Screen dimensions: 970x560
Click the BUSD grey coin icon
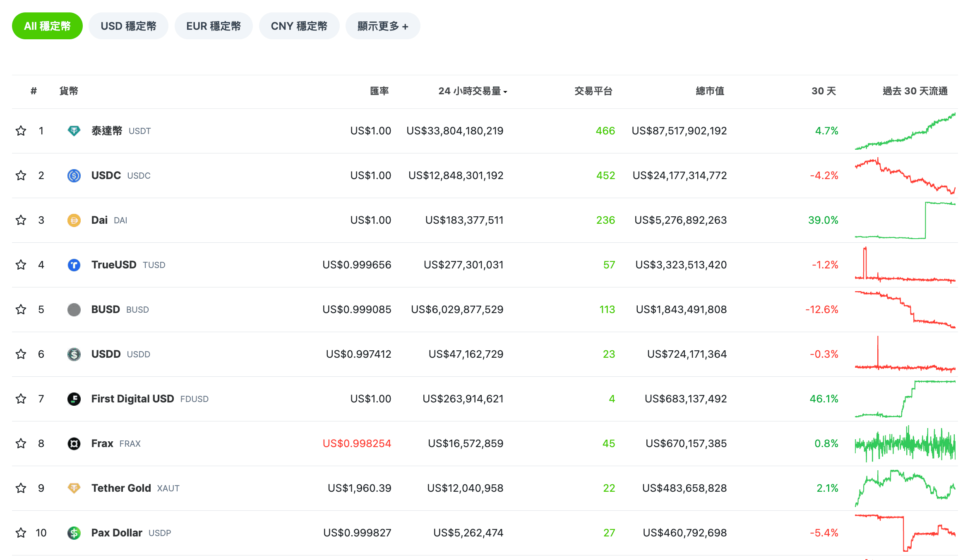(x=74, y=310)
